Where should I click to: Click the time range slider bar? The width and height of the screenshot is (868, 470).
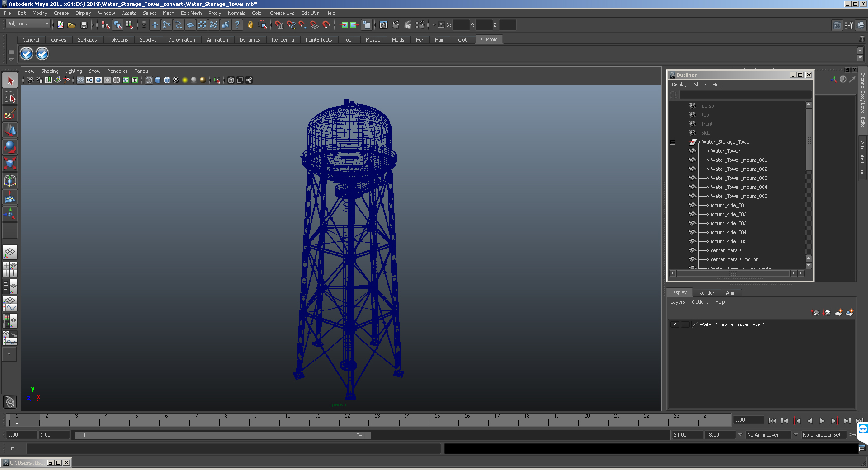pos(223,435)
